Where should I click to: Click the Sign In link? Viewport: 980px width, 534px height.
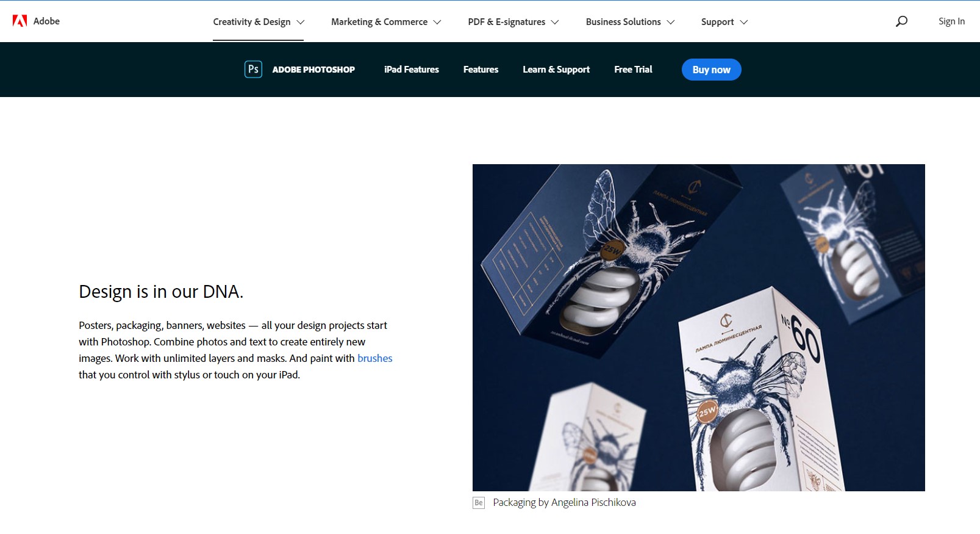point(951,21)
